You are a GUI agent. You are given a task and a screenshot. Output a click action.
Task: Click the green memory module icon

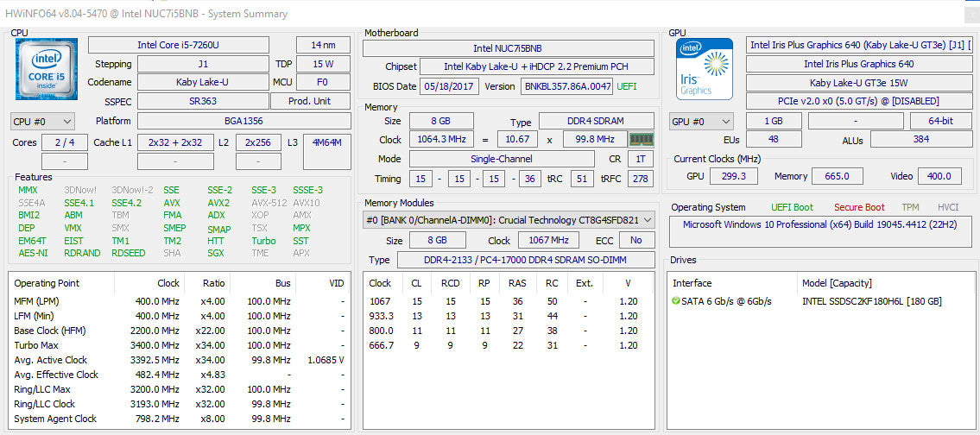click(x=642, y=139)
